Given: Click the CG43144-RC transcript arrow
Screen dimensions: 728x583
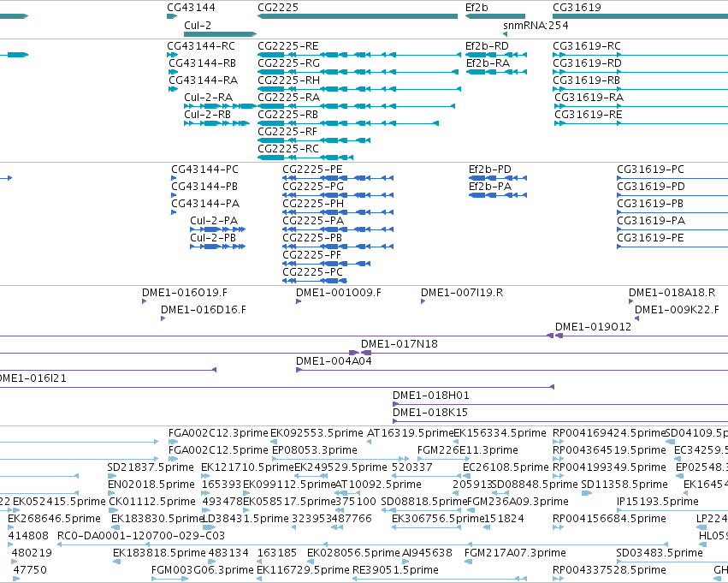Looking at the screenshot, I should tap(172, 55).
